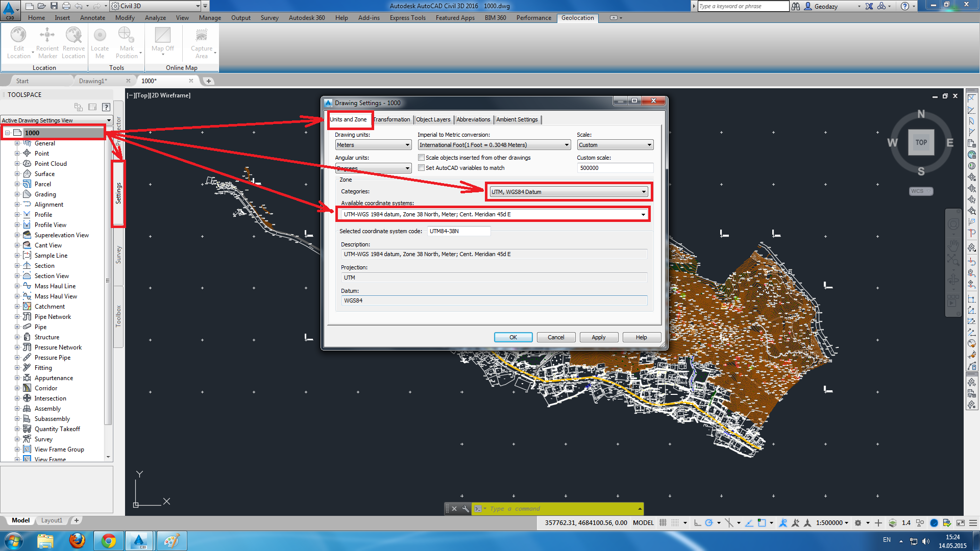Click the Toolspace help question mark icon
Image resolution: width=980 pixels, height=551 pixels.
[106, 107]
